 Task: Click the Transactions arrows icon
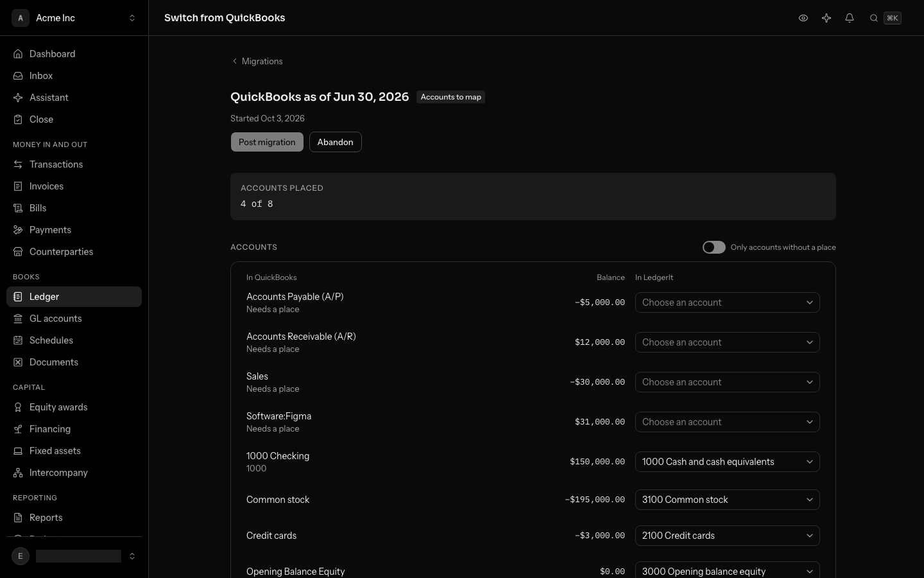click(18, 164)
